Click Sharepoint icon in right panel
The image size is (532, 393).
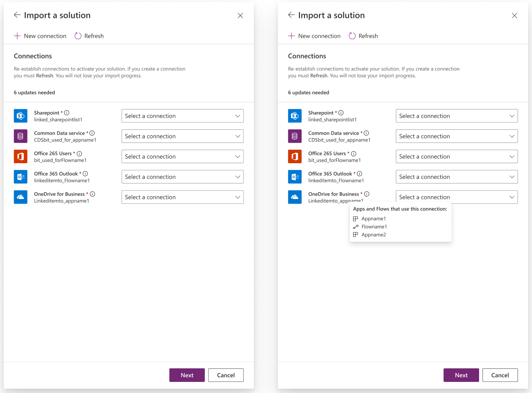click(295, 116)
